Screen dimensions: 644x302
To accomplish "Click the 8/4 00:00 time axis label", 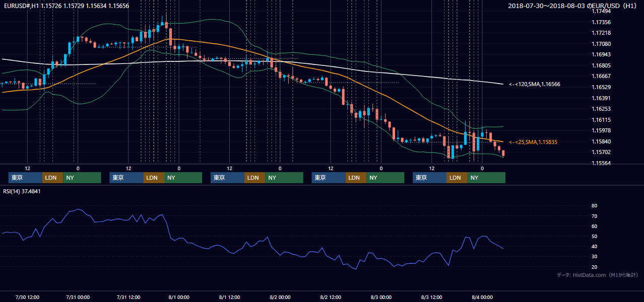I will click(482, 297).
